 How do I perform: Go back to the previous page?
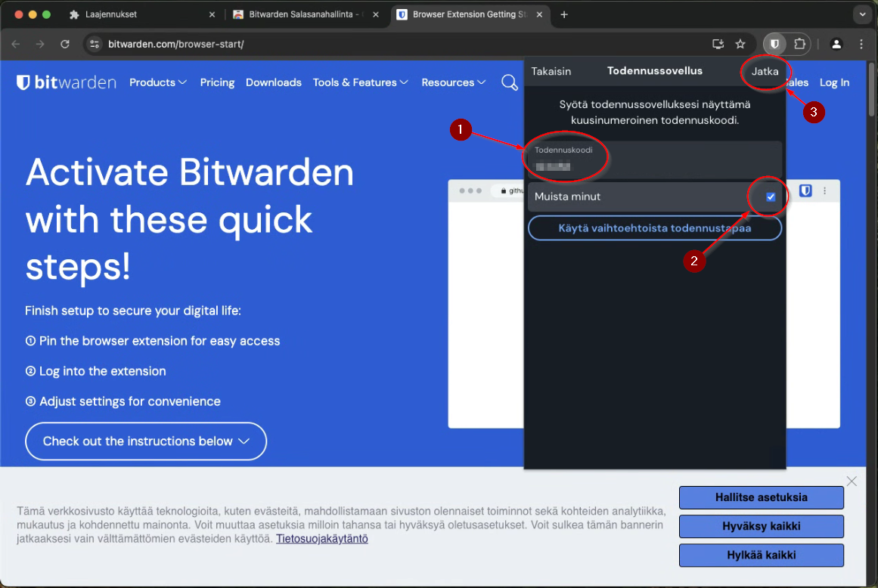[16, 44]
